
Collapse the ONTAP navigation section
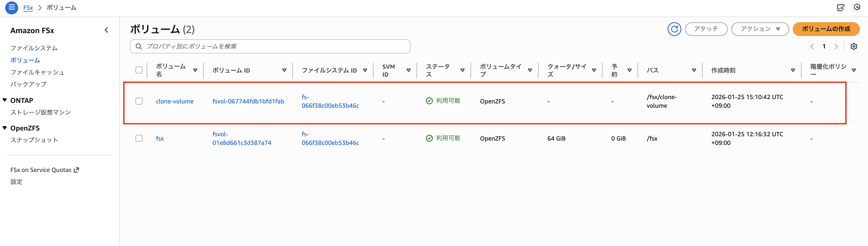click(5, 100)
